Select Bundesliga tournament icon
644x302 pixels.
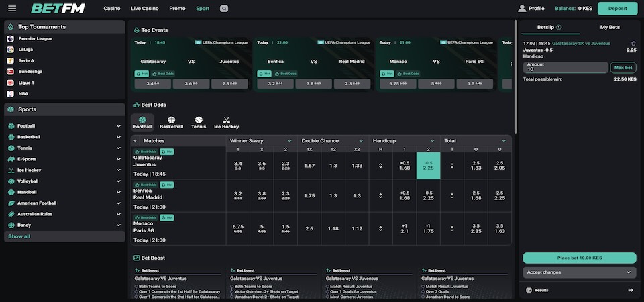pyautogui.click(x=10, y=72)
